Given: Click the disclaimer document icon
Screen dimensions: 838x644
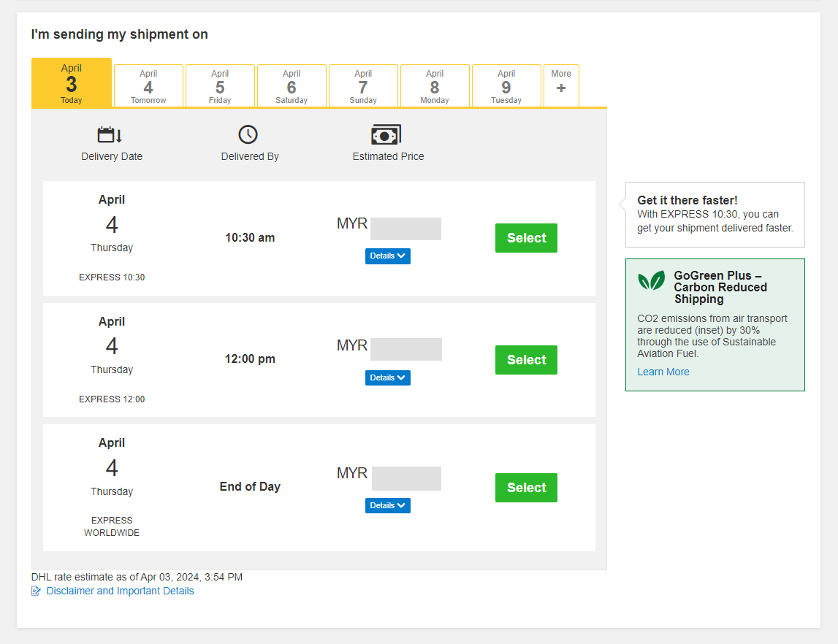Looking at the screenshot, I should 36,591.
